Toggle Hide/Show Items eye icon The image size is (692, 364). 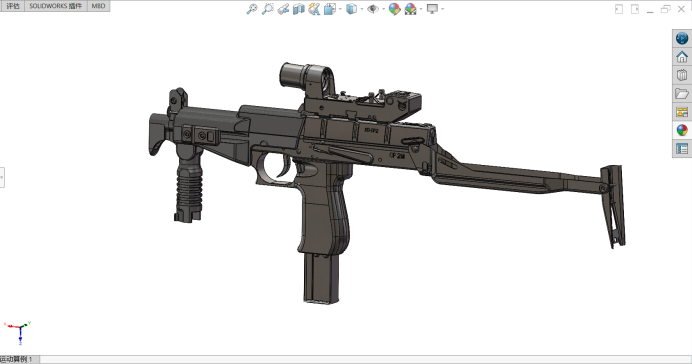(372, 9)
